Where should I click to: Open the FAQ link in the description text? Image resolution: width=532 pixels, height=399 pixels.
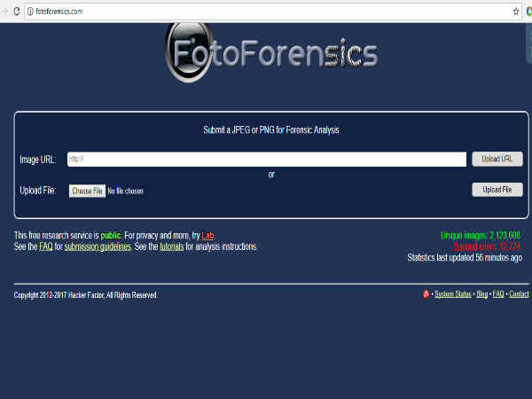(46, 246)
